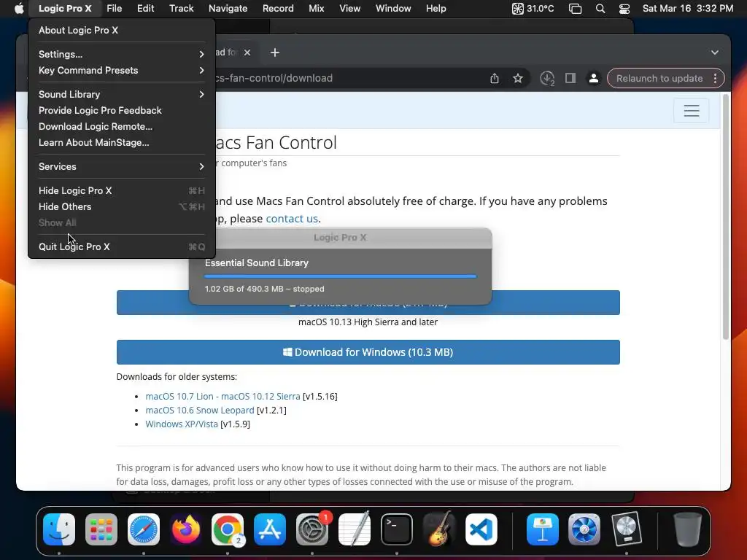Expand the Settings submenu
Viewport: 747px width, 560px height.
121,54
